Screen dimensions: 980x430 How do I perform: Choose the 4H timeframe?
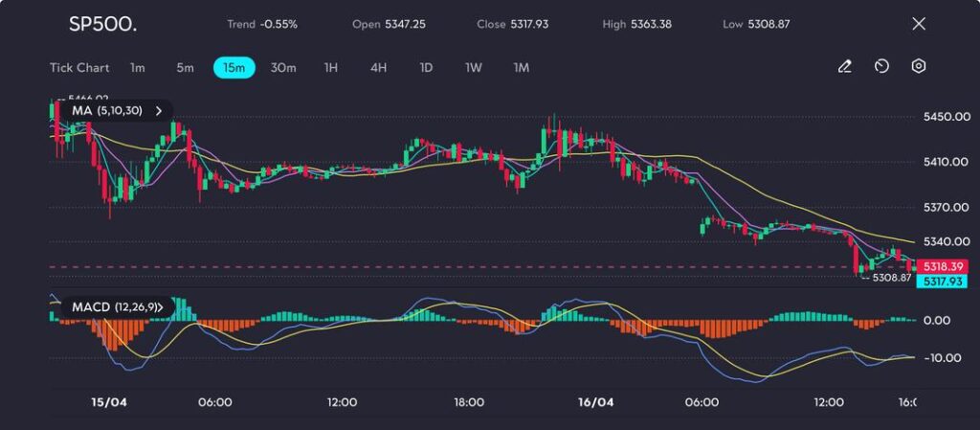(378, 68)
